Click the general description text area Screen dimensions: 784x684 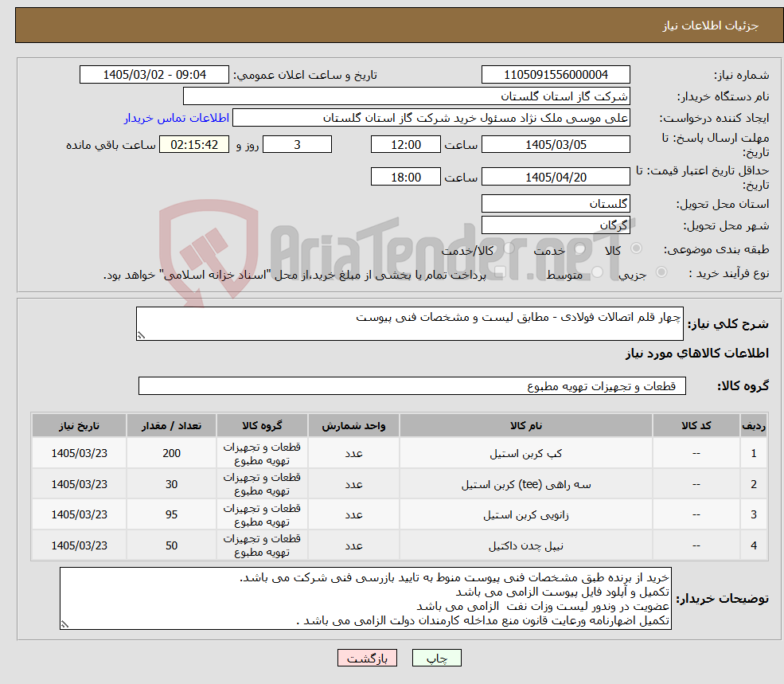[x=409, y=324]
